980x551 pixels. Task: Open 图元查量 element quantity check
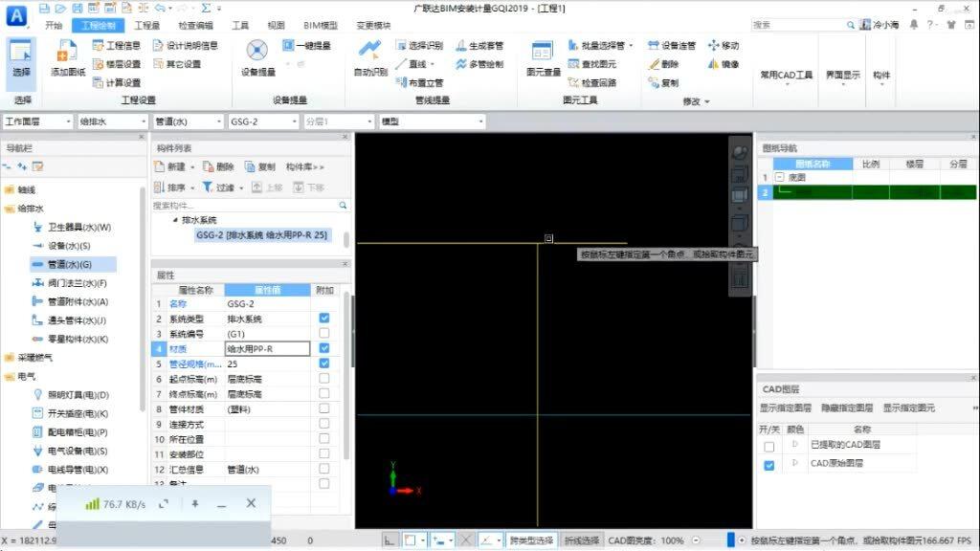(x=544, y=58)
